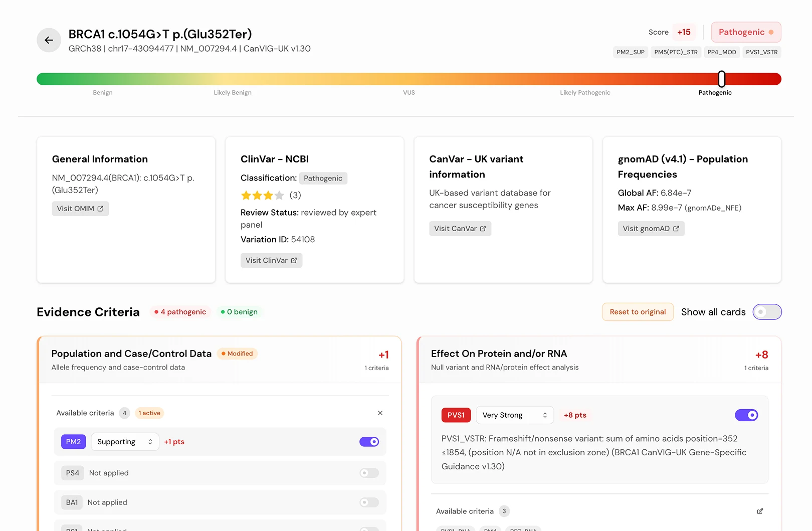Open the Visit OMIM link

[80, 209]
